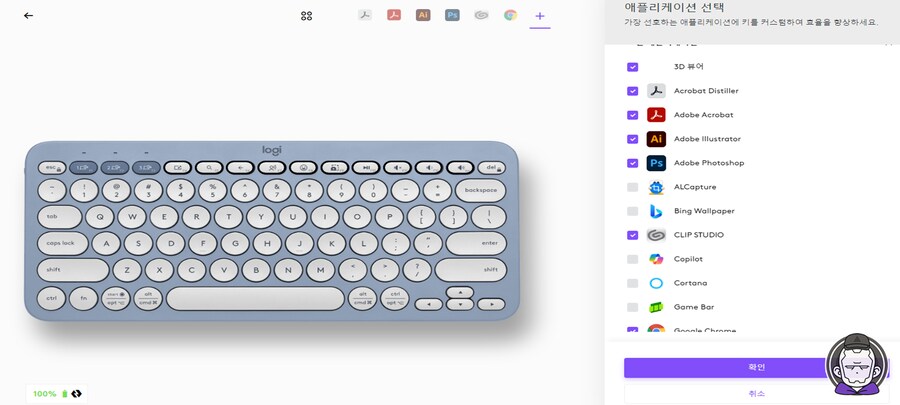Click the plus add-application tab
Image resolution: width=900 pixels, height=405 pixels.
[540, 15]
